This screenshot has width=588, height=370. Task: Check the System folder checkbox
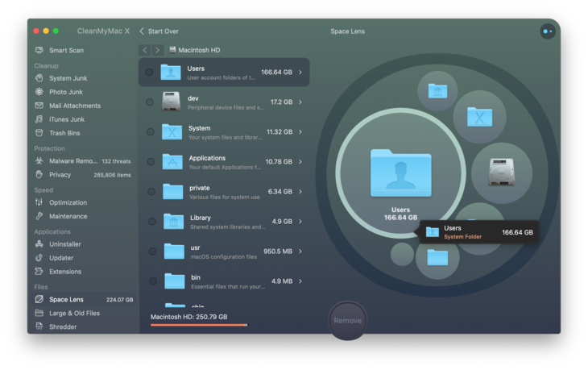click(x=151, y=131)
